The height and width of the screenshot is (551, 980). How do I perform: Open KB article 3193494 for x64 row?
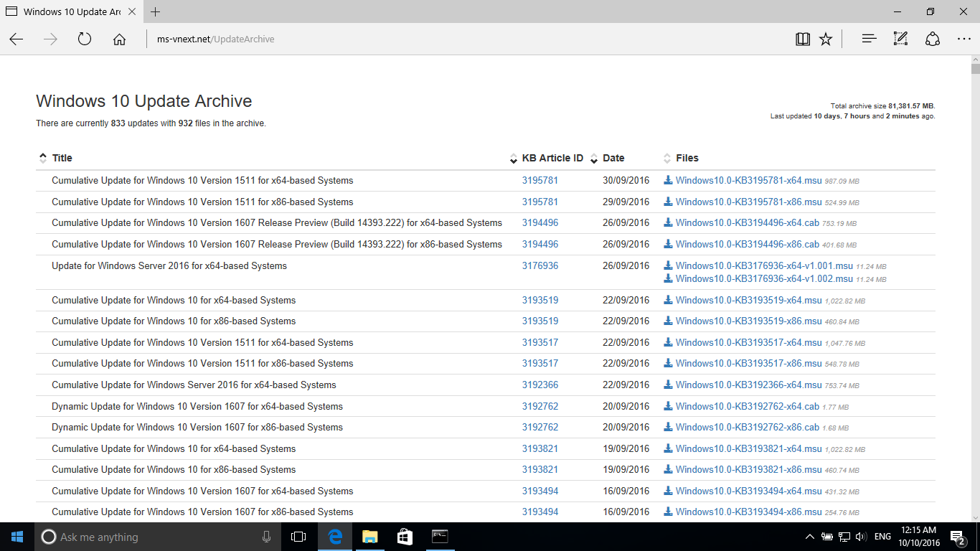tap(540, 491)
